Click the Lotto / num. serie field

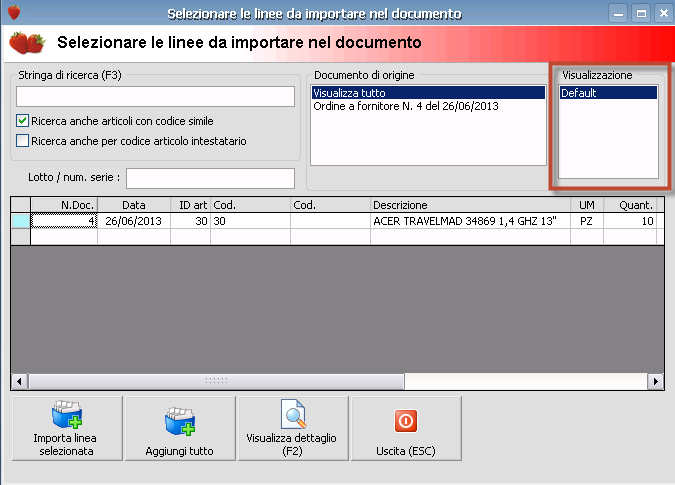211,178
